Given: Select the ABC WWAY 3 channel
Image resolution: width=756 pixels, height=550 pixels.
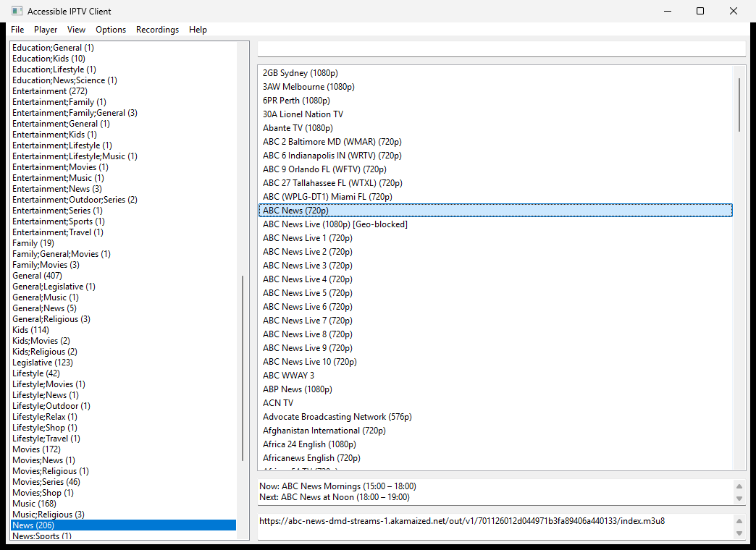Looking at the screenshot, I should pos(495,375).
